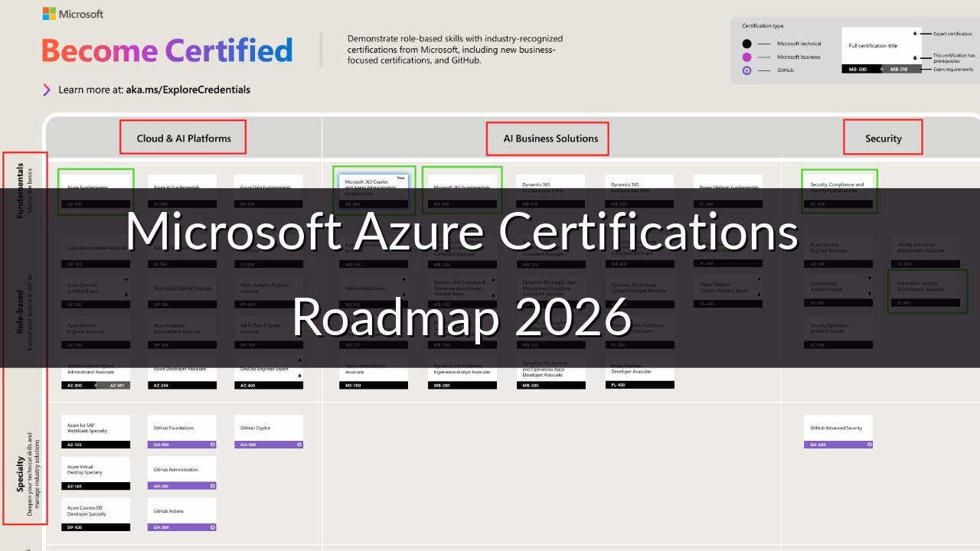Click the DP-420 exam code bar
Image resolution: width=980 pixels, height=551 pixels.
click(96, 527)
